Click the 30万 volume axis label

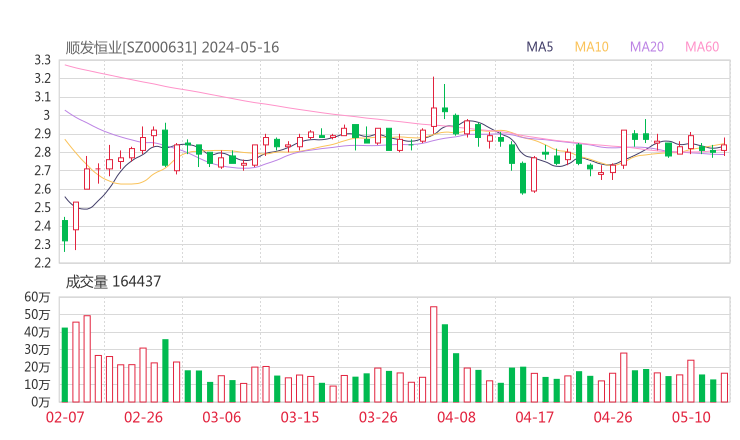click(x=37, y=349)
